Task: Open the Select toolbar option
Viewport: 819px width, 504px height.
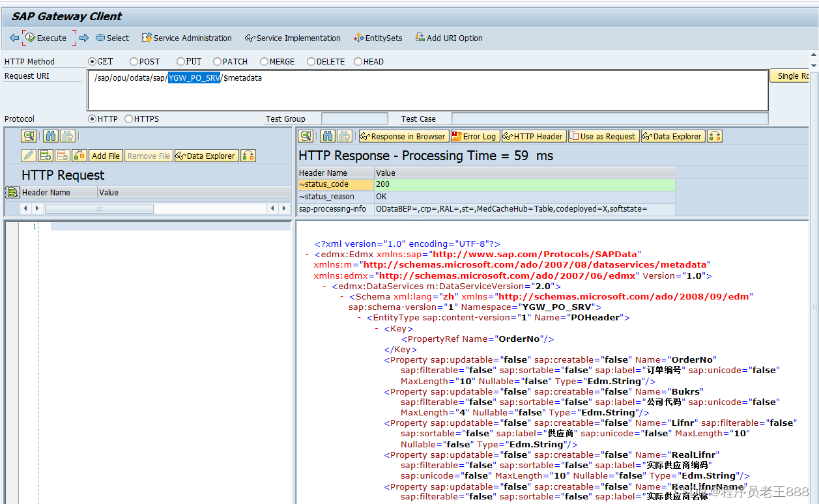Action: click(x=112, y=38)
